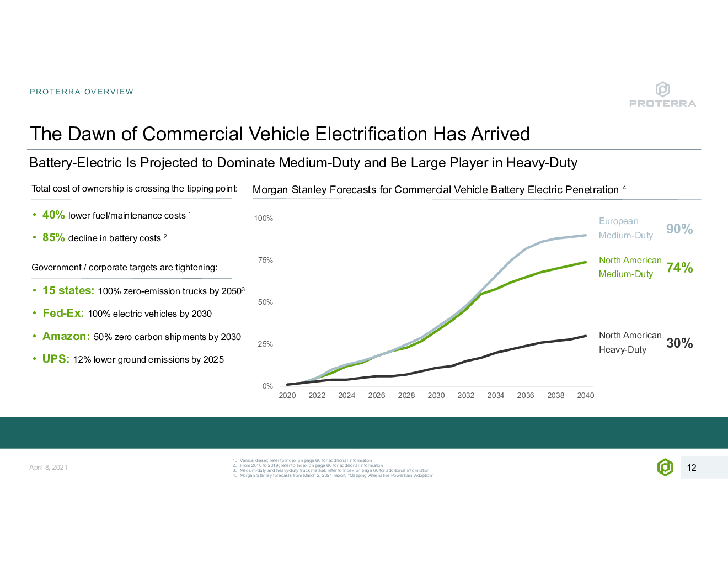Image resolution: width=728 pixels, height=563 pixels.
Task: Click the '30%' heavy-duty value label
Action: [679, 343]
